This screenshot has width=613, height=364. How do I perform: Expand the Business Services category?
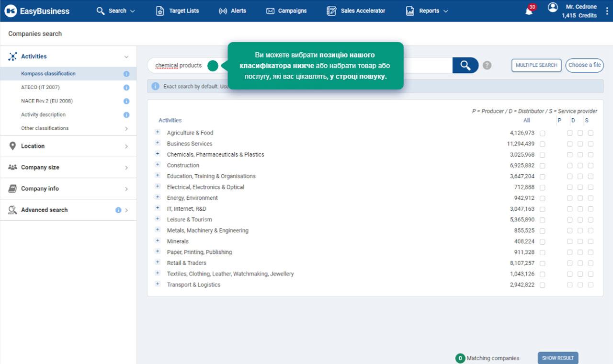(158, 143)
